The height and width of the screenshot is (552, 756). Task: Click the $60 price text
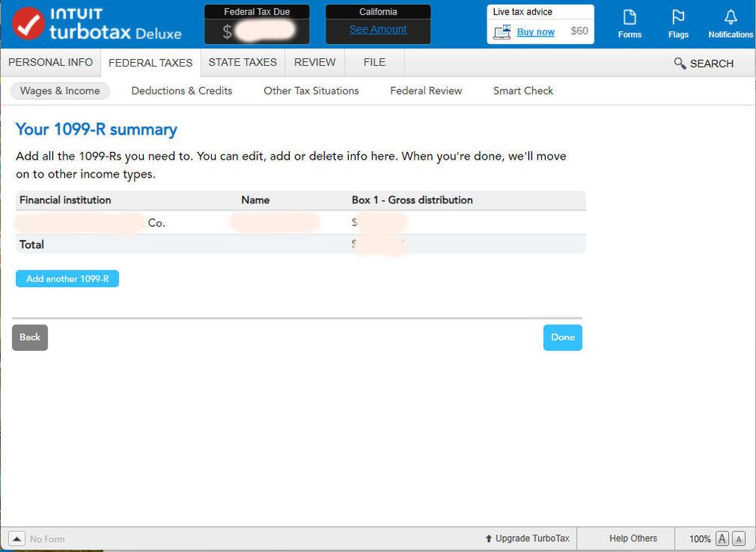pyautogui.click(x=579, y=31)
